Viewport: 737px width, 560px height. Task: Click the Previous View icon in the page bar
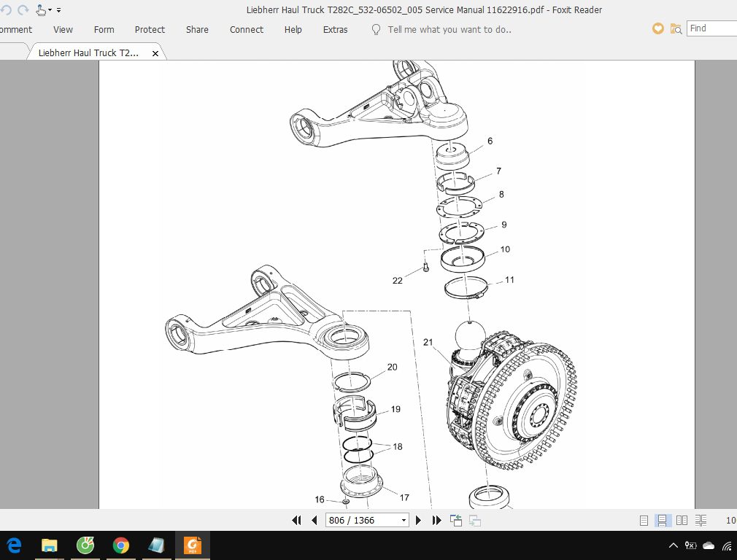[455, 520]
